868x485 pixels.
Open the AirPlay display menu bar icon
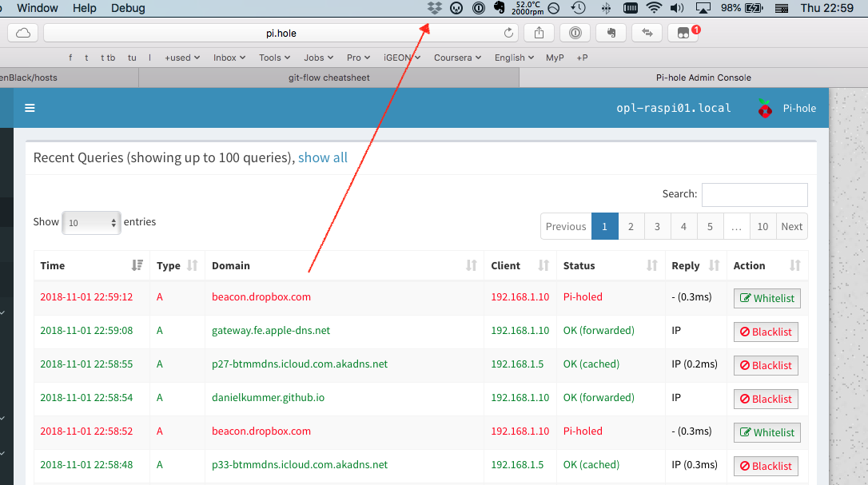(x=703, y=8)
